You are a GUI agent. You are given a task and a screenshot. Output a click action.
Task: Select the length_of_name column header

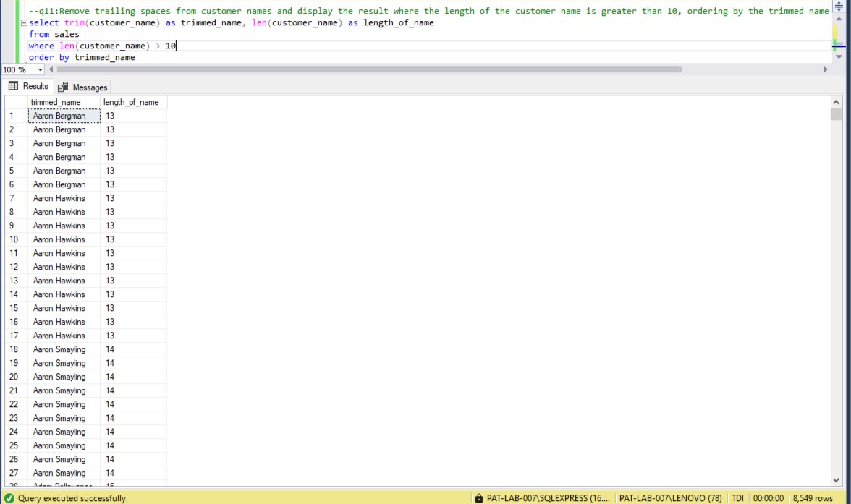tap(133, 102)
